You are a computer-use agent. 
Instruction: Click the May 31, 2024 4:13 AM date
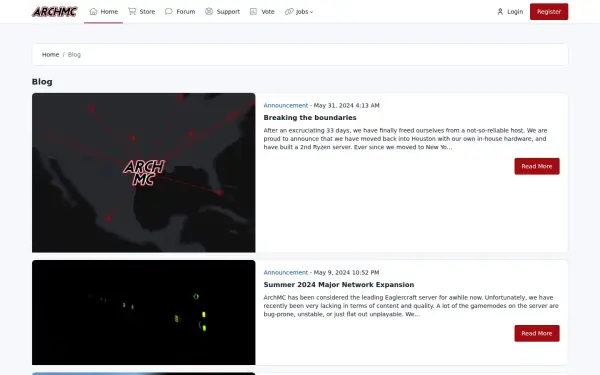(347, 105)
